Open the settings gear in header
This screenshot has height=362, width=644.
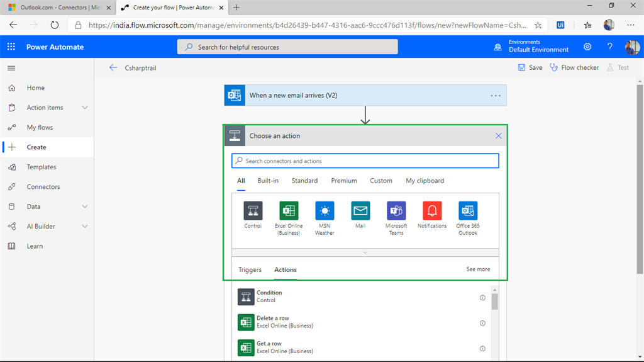pos(587,47)
